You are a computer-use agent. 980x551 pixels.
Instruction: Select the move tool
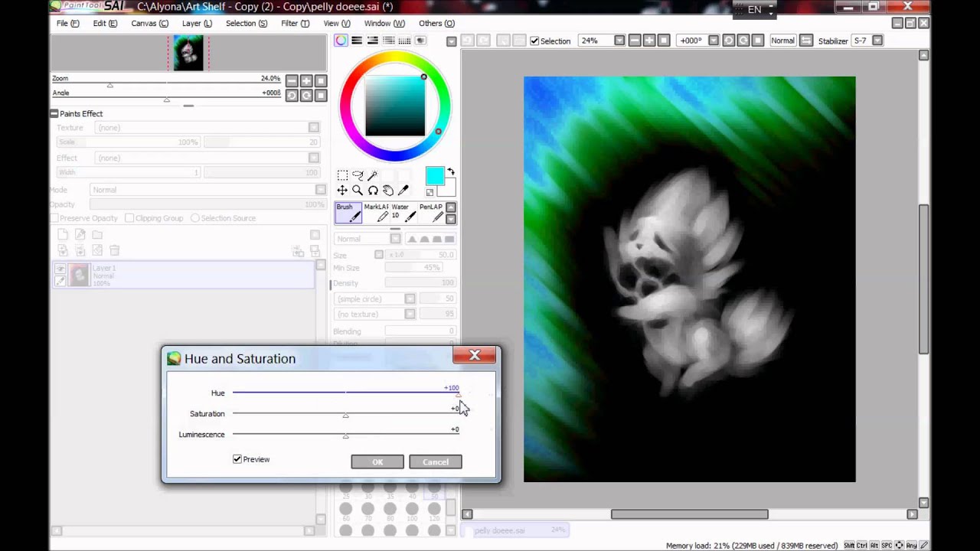click(342, 191)
